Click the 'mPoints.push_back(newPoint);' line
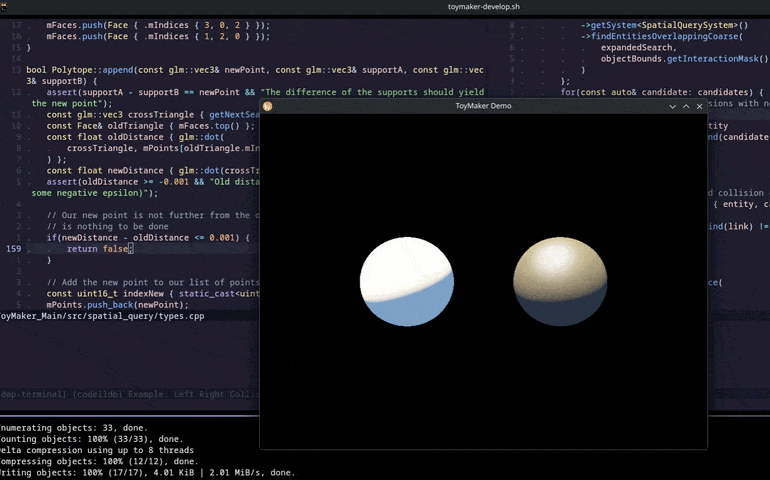Viewport: 770px width, 480px height. [x=117, y=306]
